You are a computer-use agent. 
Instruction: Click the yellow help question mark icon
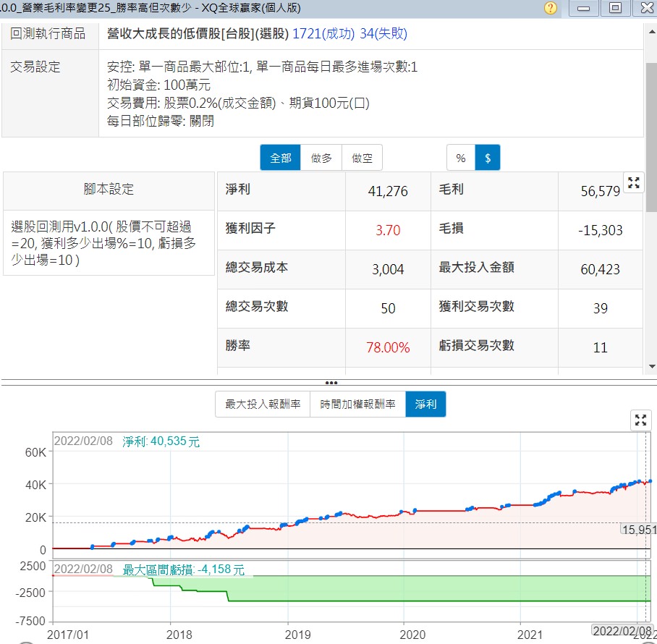point(551,9)
